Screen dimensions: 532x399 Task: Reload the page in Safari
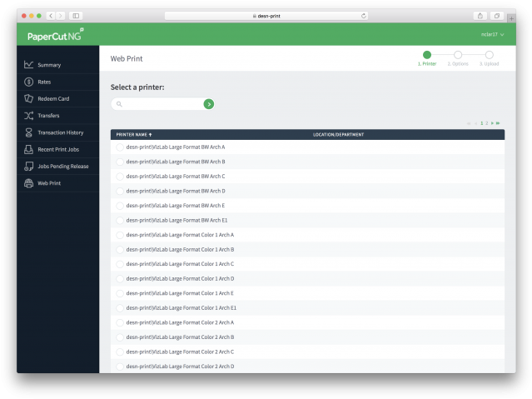point(364,16)
